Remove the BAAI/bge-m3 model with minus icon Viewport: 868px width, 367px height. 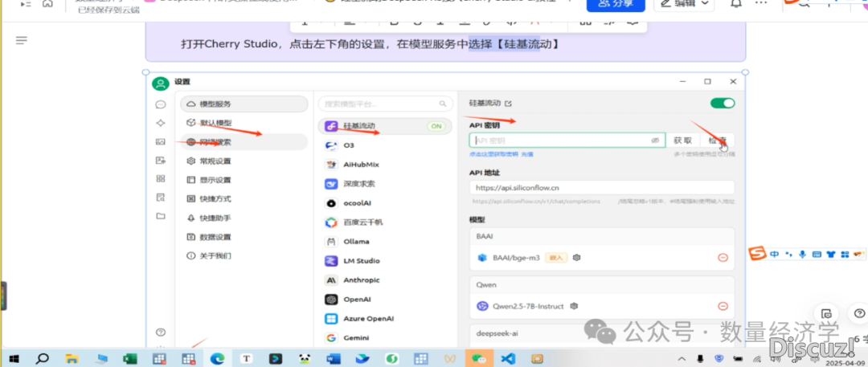click(x=723, y=258)
